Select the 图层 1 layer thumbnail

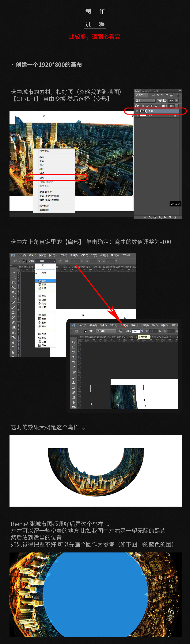pyautogui.click(x=143, y=111)
